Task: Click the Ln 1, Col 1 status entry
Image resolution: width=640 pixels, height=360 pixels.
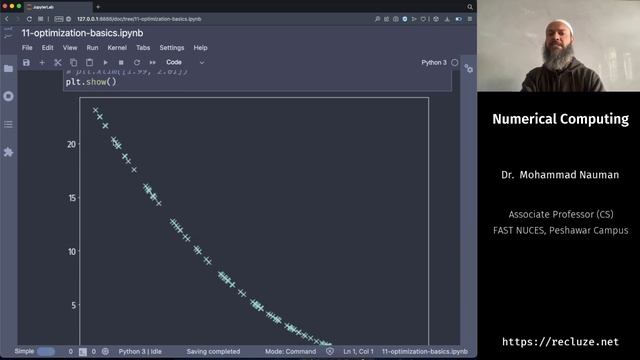Action: click(358, 351)
